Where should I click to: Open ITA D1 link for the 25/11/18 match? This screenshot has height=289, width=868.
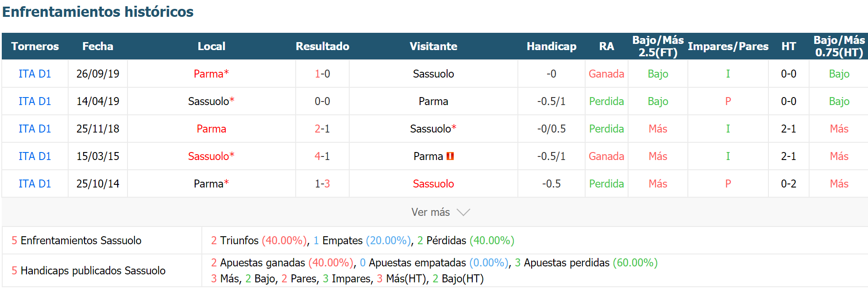pos(35,129)
